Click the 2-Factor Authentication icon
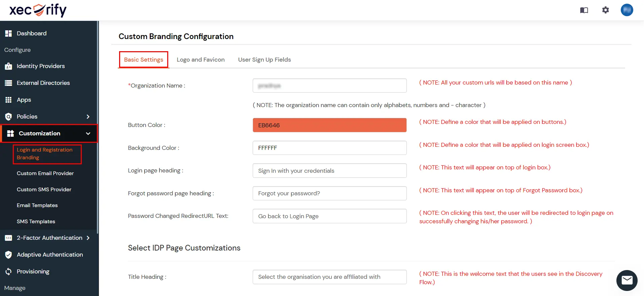644x296 pixels. click(x=8, y=238)
